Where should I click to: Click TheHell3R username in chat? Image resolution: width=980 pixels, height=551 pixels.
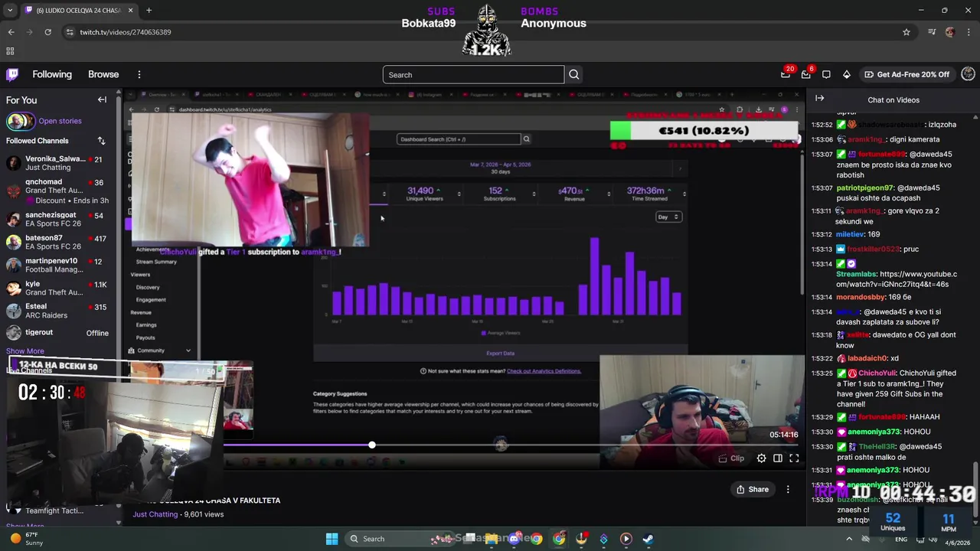pos(877,446)
